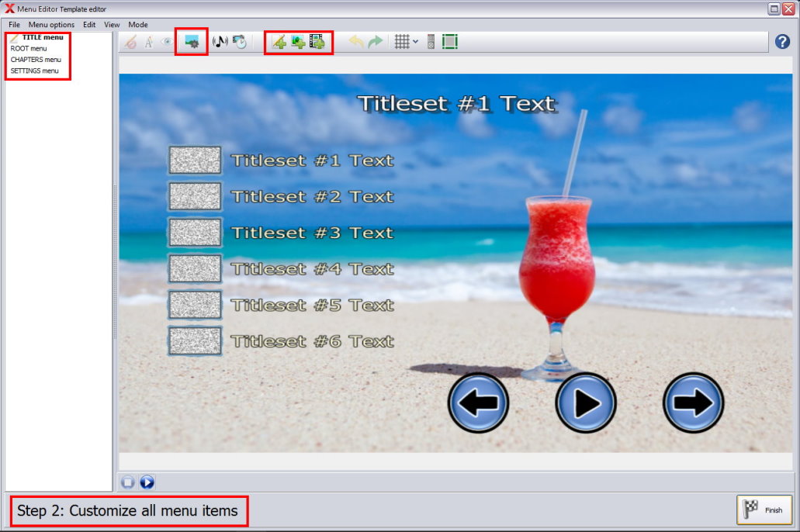Select thumbnail beside Titleset #5 Text
The image size is (800, 532).
(x=195, y=305)
